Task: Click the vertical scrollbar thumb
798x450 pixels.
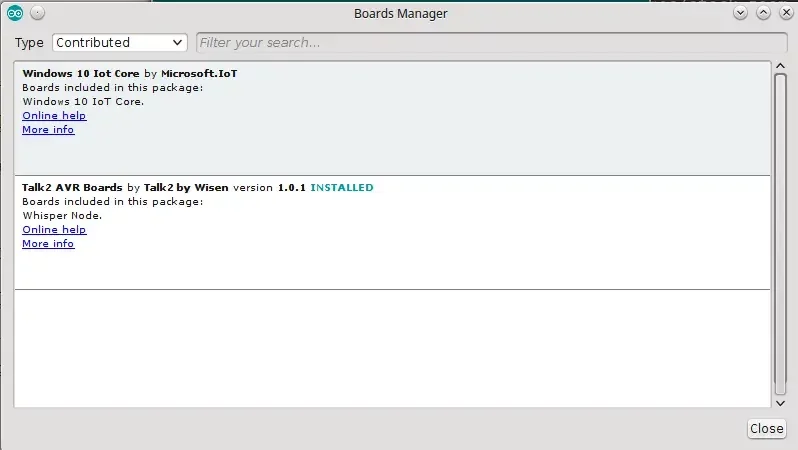Action: (780, 234)
